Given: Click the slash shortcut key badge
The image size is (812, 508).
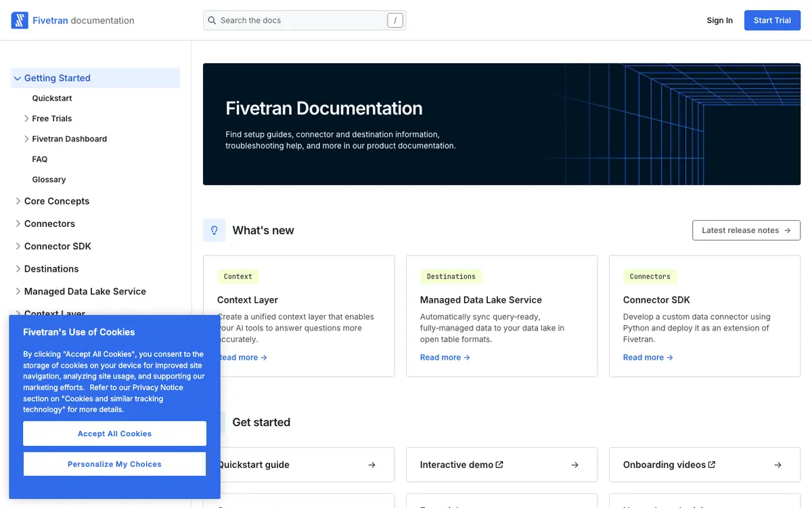Looking at the screenshot, I should click(x=395, y=20).
